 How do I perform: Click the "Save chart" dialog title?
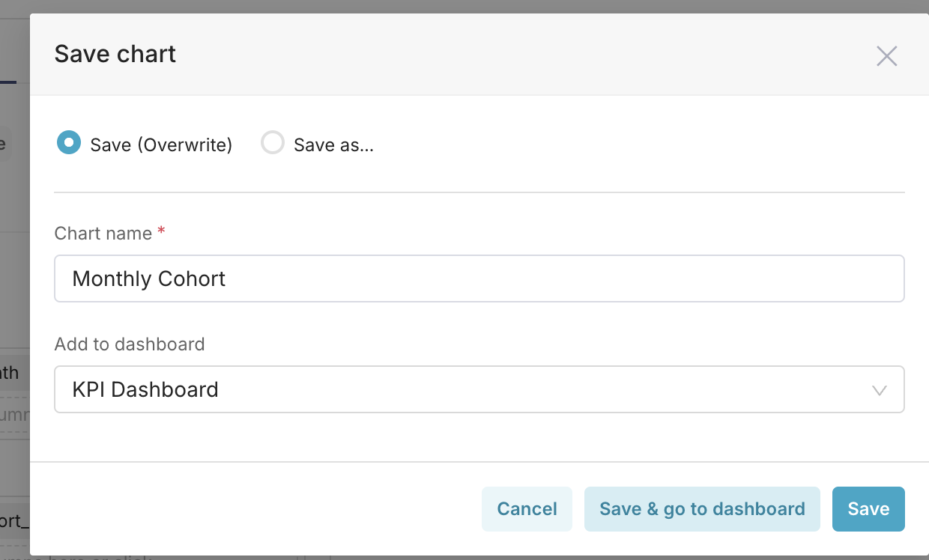(x=115, y=54)
